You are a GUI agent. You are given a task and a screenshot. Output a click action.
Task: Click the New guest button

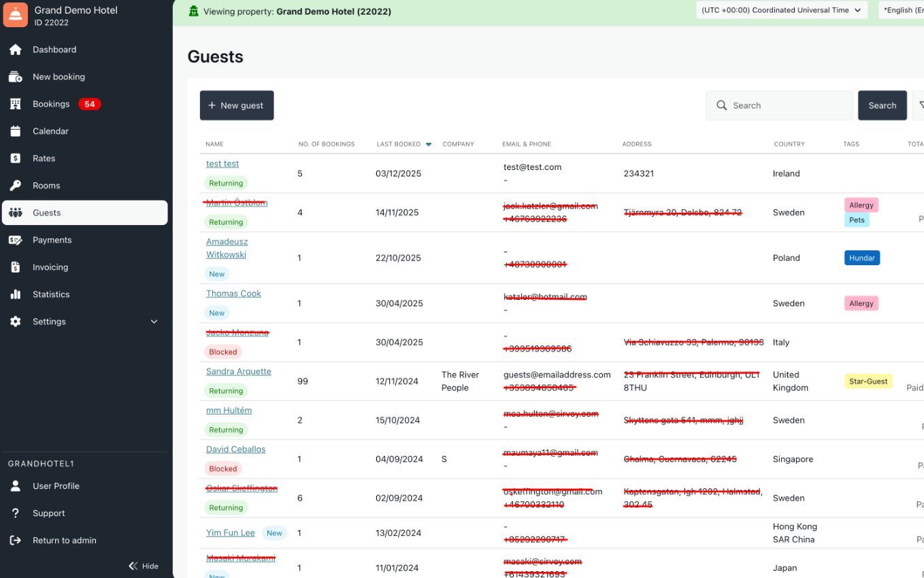[x=236, y=105]
